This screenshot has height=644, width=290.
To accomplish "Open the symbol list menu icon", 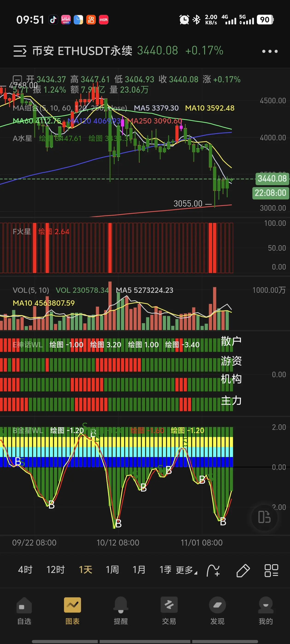I will [x=20, y=51].
